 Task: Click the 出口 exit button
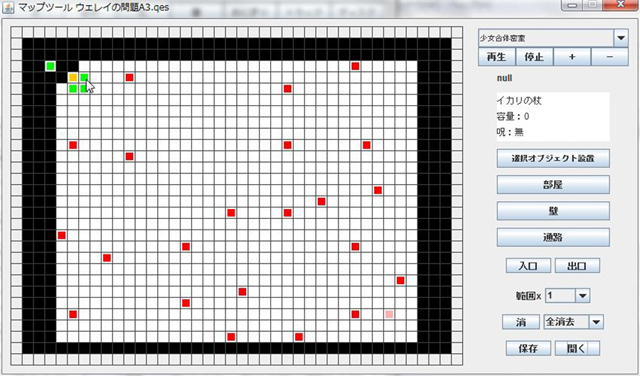577,266
